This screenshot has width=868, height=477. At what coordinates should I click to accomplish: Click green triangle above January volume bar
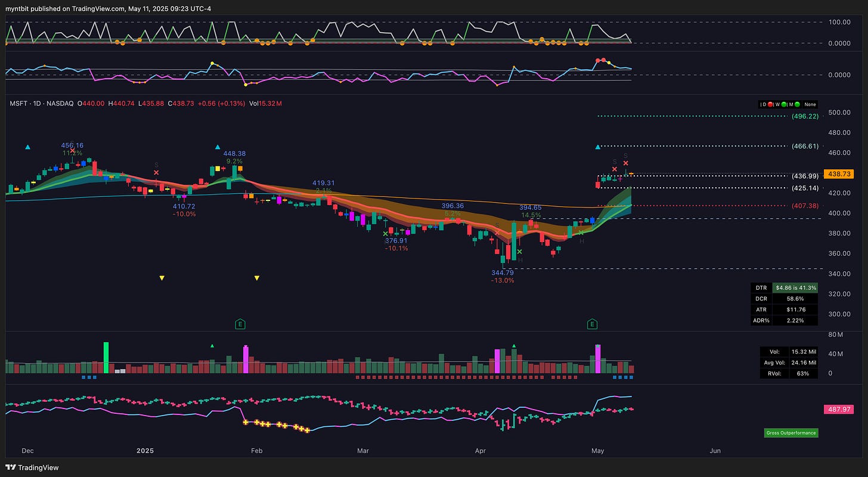(212, 345)
